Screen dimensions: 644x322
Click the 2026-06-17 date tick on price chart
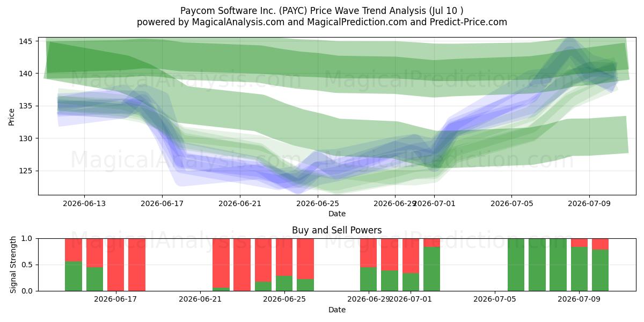[x=162, y=203]
